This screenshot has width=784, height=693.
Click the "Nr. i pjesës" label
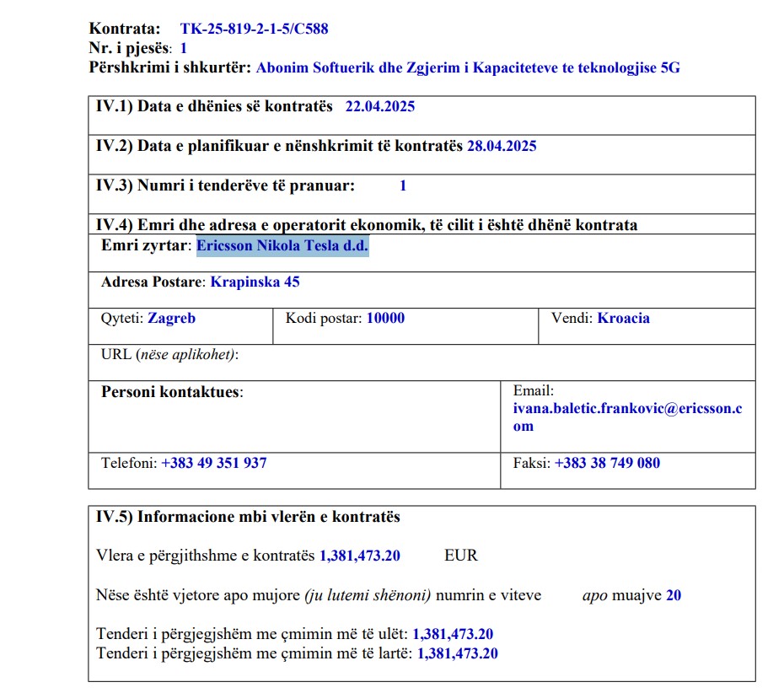click(x=130, y=48)
